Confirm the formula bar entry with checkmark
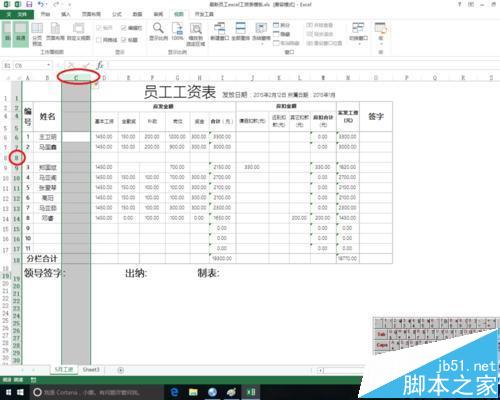This screenshot has width=500, height=400. [x=86, y=65]
